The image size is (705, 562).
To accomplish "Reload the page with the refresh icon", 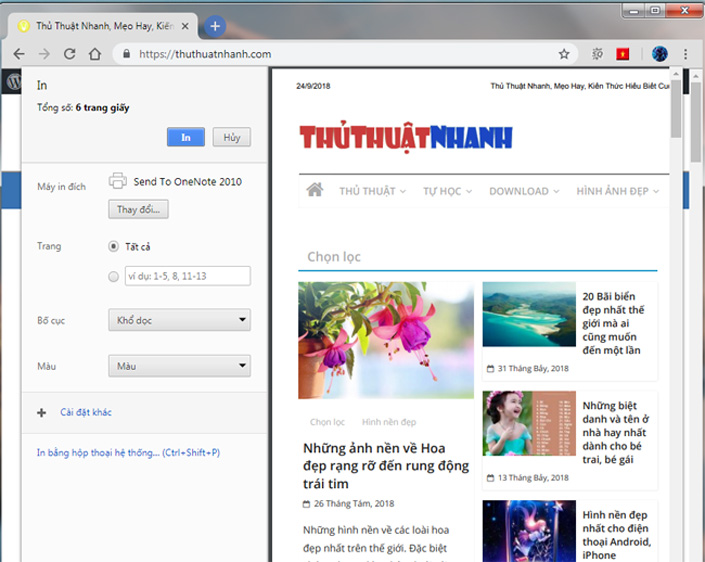I will [69, 54].
